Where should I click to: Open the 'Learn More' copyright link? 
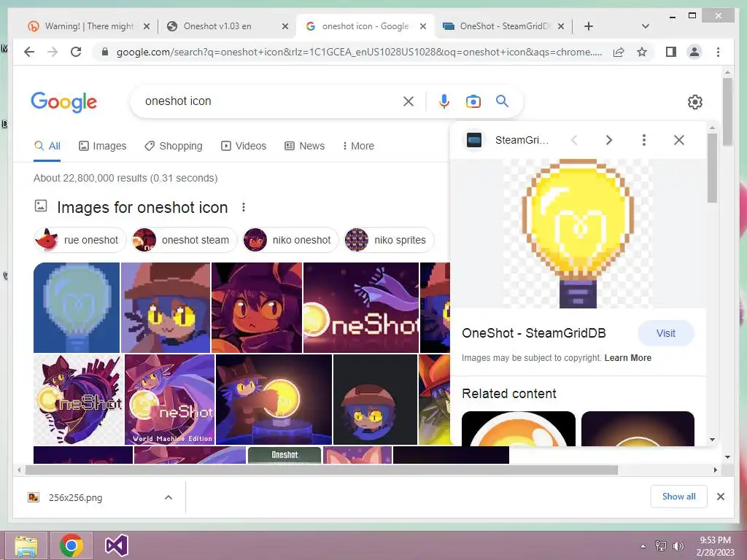[x=627, y=357]
